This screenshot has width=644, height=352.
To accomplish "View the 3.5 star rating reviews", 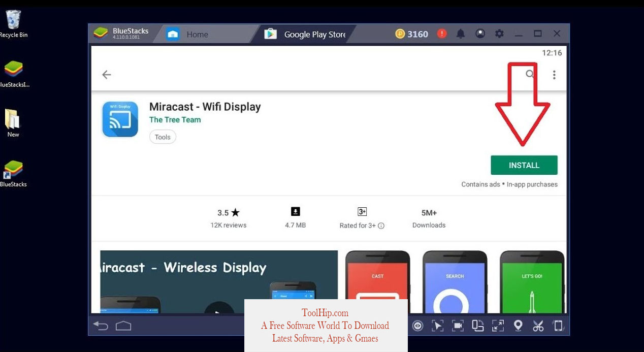I will tap(229, 213).
